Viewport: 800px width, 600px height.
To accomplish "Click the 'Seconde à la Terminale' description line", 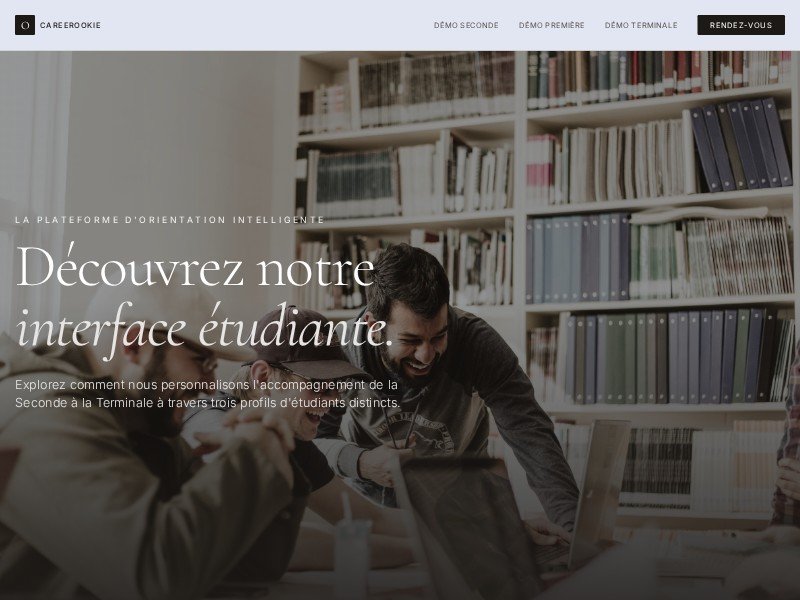I will click(x=208, y=403).
